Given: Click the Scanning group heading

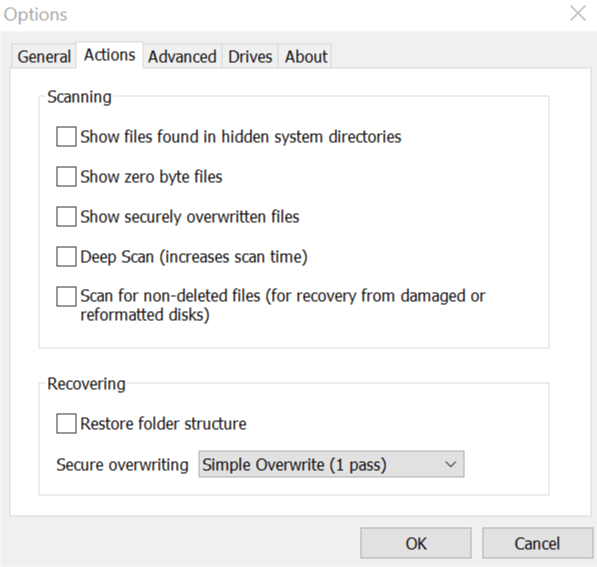Looking at the screenshot, I should pos(79,97).
